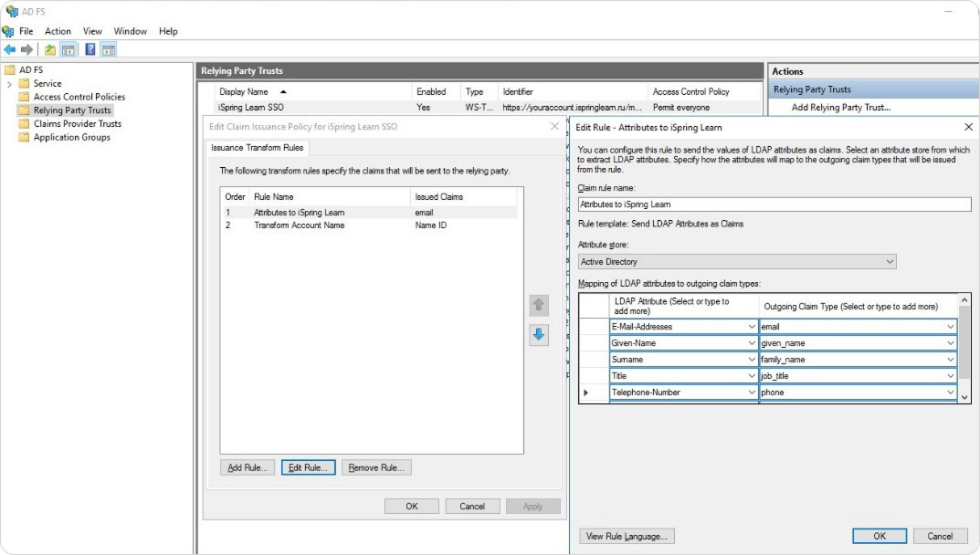Click the mapping table scroll down arrow
This screenshot has width=980, height=555.
964,397
